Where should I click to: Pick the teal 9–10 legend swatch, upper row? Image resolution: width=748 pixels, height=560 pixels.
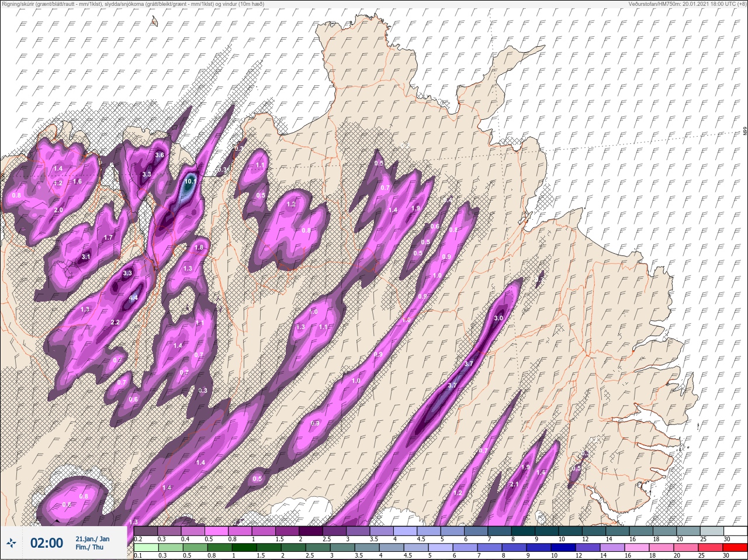coord(547,531)
